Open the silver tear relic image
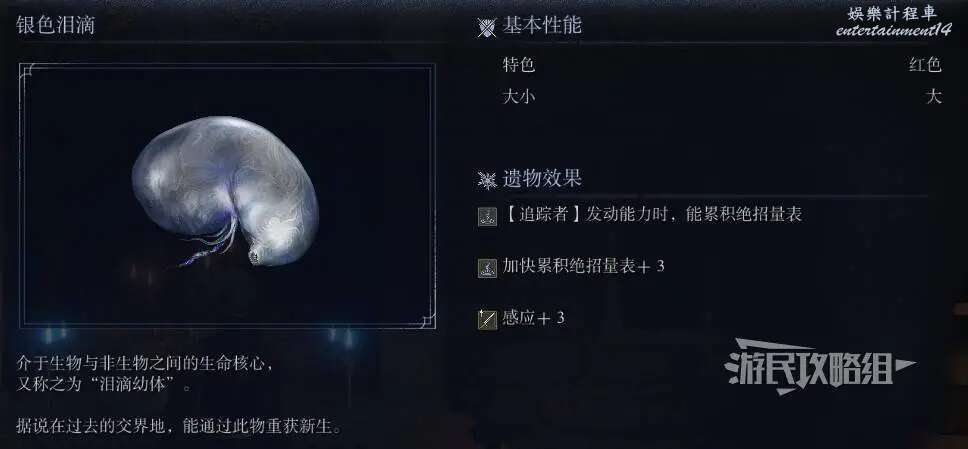The height and width of the screenshot is (449, 968). point(225,191)
